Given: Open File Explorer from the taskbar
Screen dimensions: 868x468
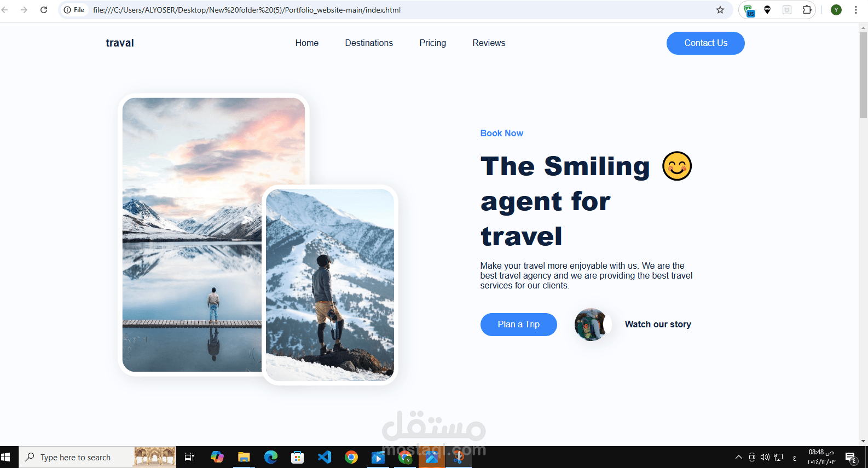Looking at the screenshot, I should point(244,457).
